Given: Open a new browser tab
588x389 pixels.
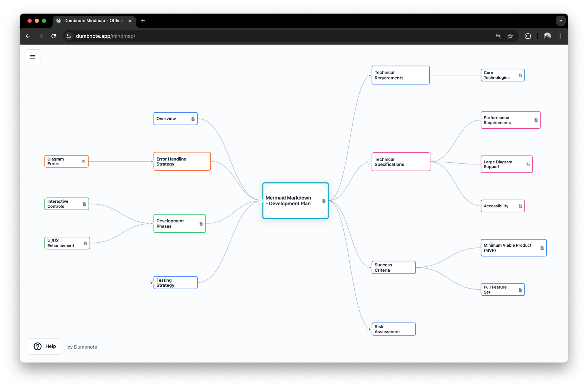Looking at the screenshot, I should point(143,21).
